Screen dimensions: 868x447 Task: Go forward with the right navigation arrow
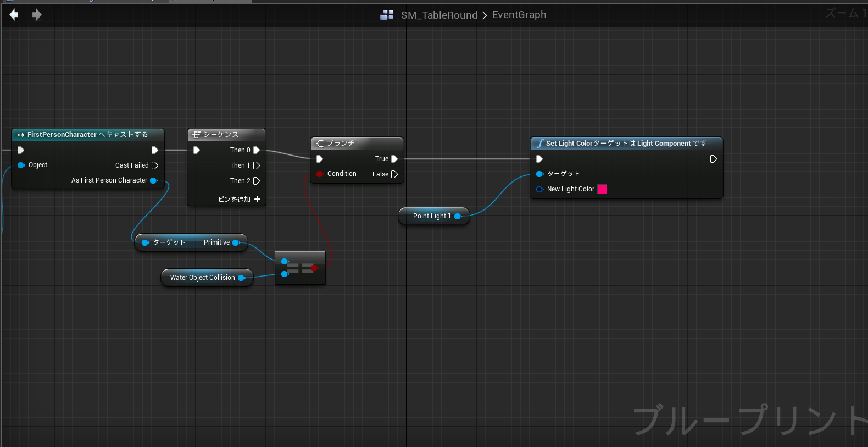click(37, 15)
